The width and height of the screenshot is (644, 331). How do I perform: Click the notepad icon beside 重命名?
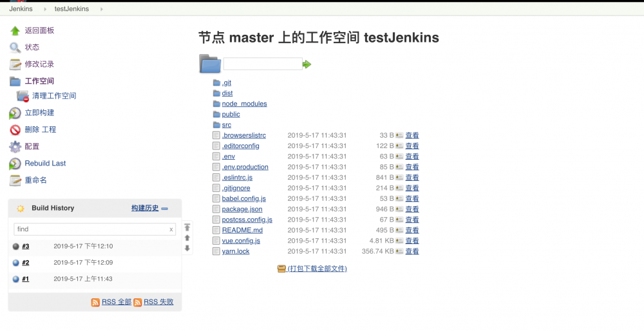click(15, 180)
